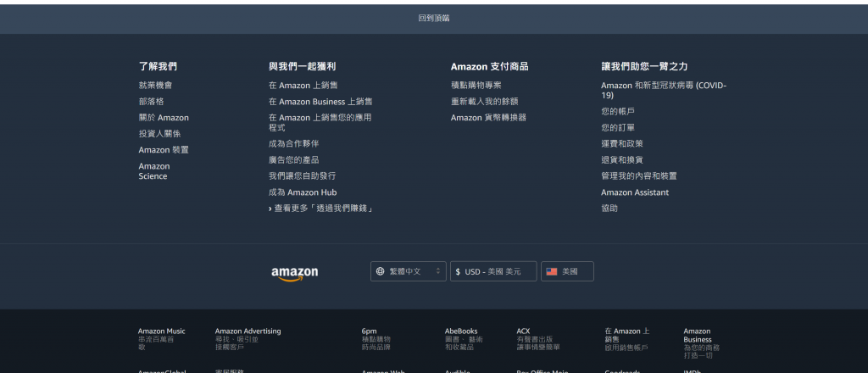Open the 美國 country/region selector
This screenshot has width=868, height=373.
(x=567, y=271)
